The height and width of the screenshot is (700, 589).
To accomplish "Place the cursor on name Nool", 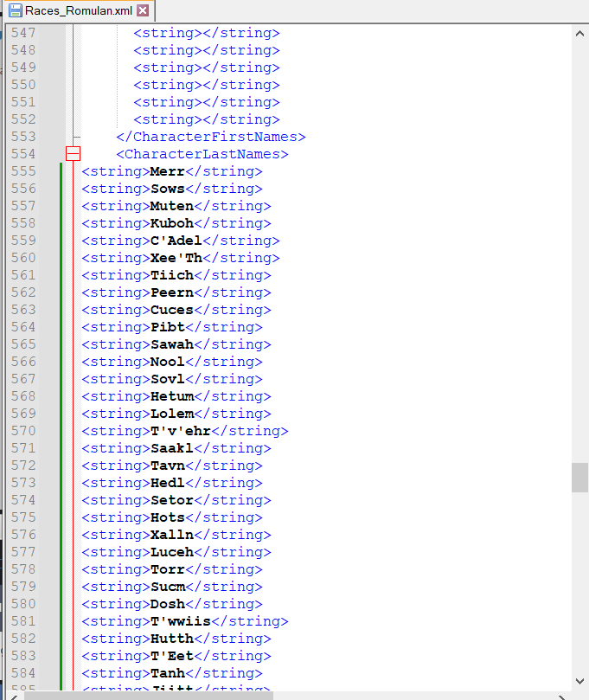I will 167,362.
